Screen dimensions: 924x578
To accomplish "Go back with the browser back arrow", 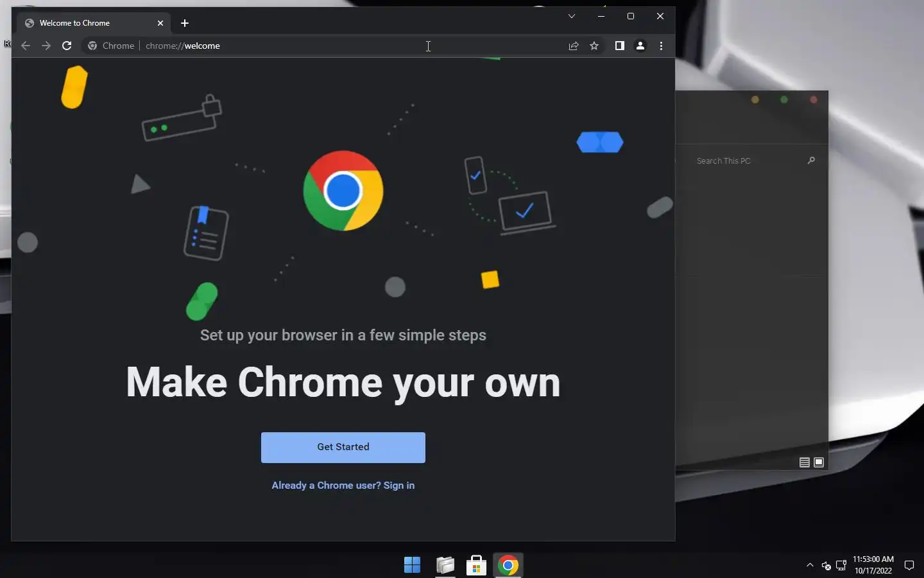I will pos(26,46).
